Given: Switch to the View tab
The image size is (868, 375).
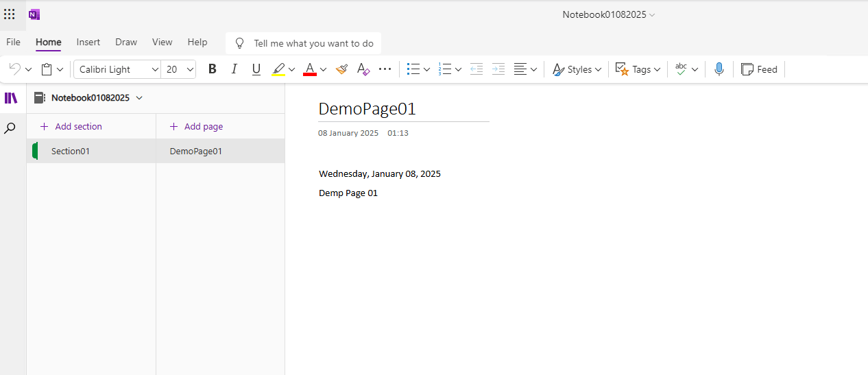Looking at the screenshot, I should tap(162, 42).
